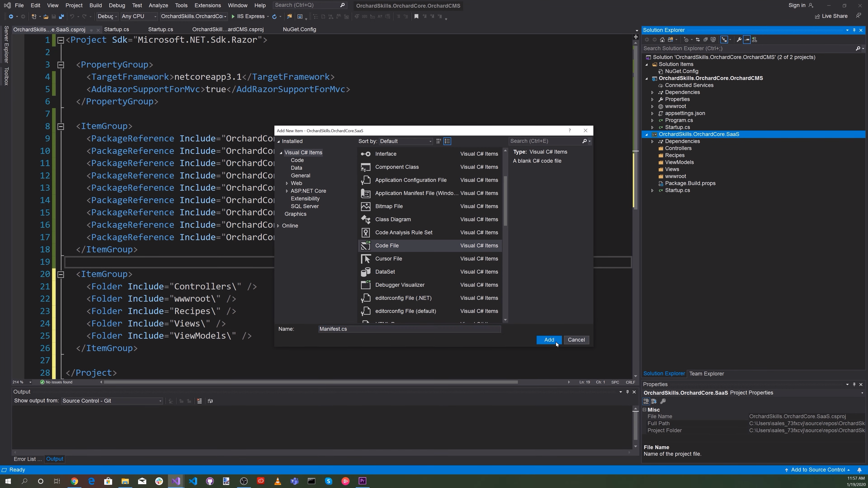Open the Build menu
868x488 pixels.
96,5
